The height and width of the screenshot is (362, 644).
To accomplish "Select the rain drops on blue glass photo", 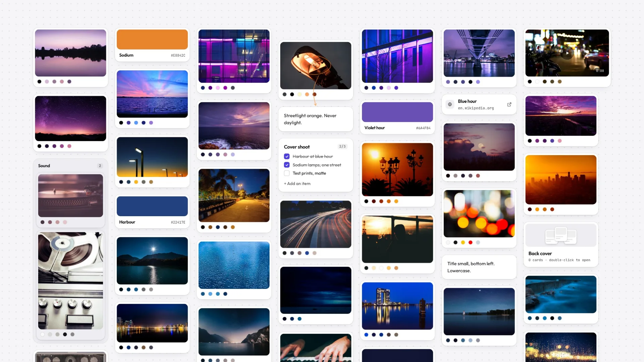I will tap(234, 265).
